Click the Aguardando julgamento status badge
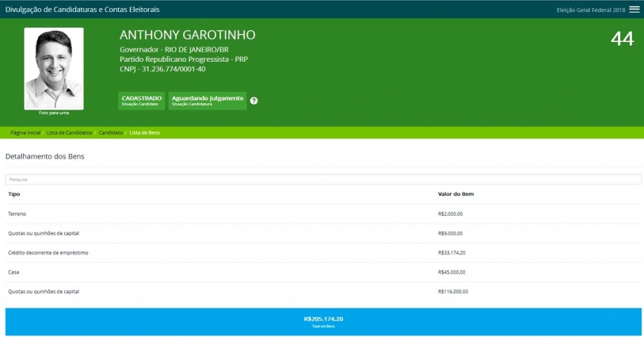 point(208,100)
